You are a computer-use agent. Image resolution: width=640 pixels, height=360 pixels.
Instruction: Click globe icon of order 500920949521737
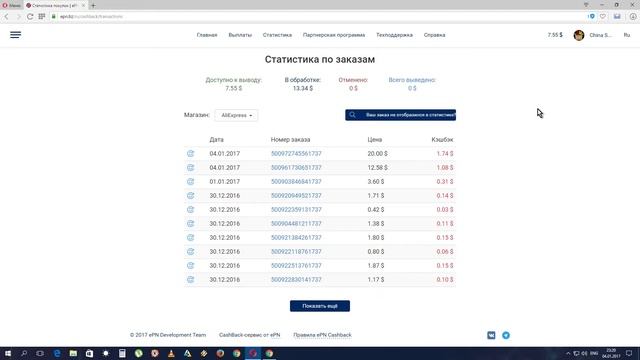click(191, 196)
